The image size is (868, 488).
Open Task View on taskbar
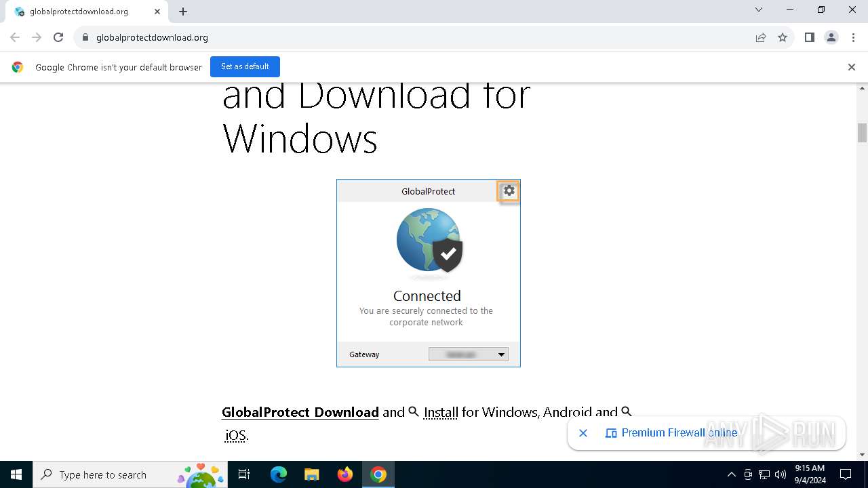[244, 474]
